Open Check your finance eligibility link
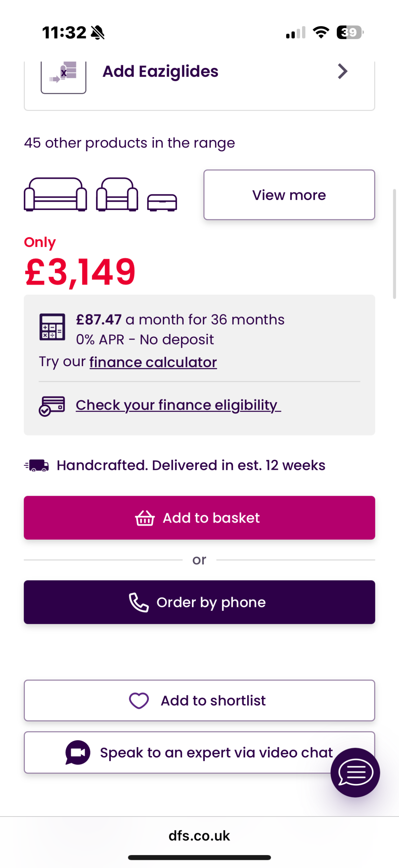Image resolution: width=399 pixels, height=868 pixels. click(178, 405)
